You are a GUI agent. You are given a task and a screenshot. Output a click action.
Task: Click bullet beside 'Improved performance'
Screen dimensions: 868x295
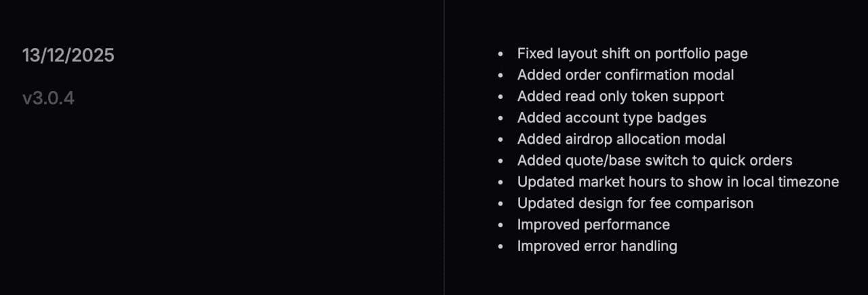click(x=501, y=225)
